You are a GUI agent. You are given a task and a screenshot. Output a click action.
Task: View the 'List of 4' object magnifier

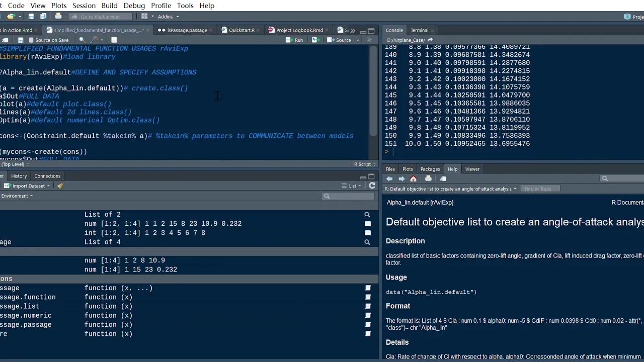tap(367, 242)
